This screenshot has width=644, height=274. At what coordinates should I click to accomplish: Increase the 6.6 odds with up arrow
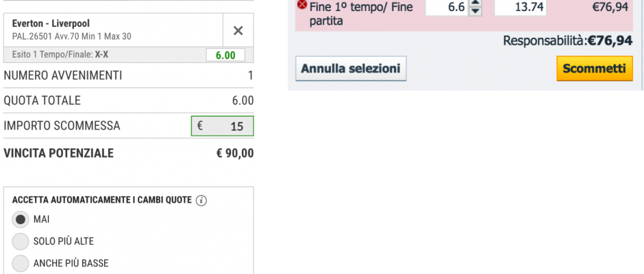(475, 3)
